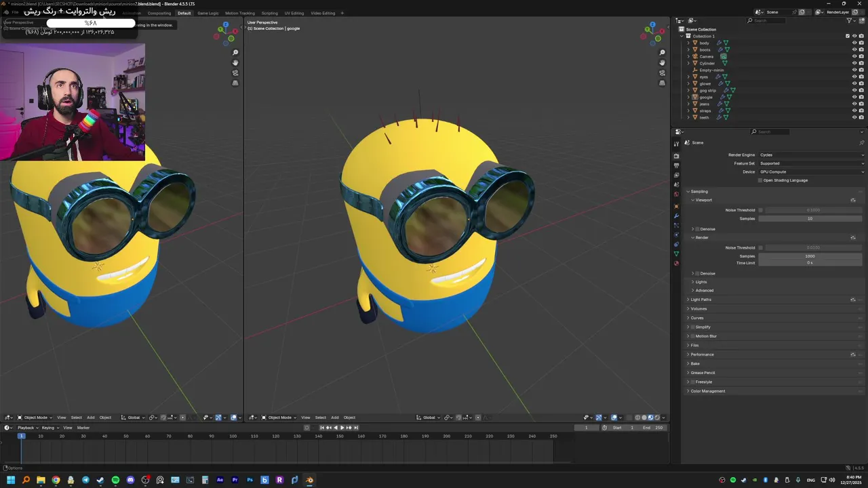Screen dimensions: 868x488
Task: Open Performance presets icon
Action: point(853,354)
